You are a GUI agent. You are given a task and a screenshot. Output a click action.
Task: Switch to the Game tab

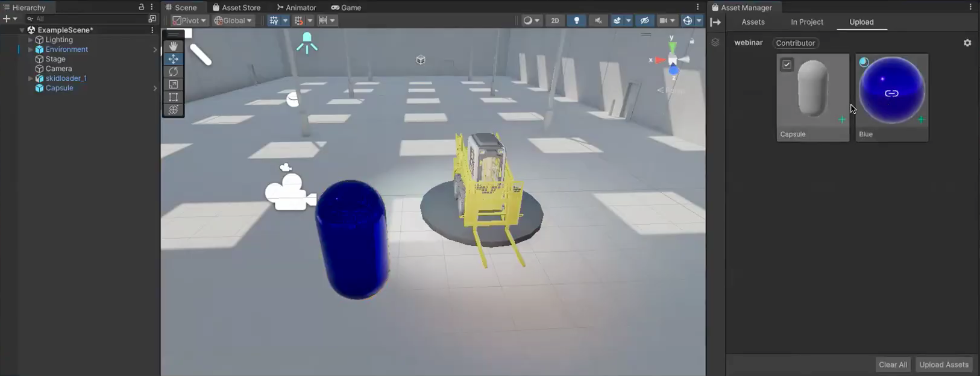[x=346, y=7]
